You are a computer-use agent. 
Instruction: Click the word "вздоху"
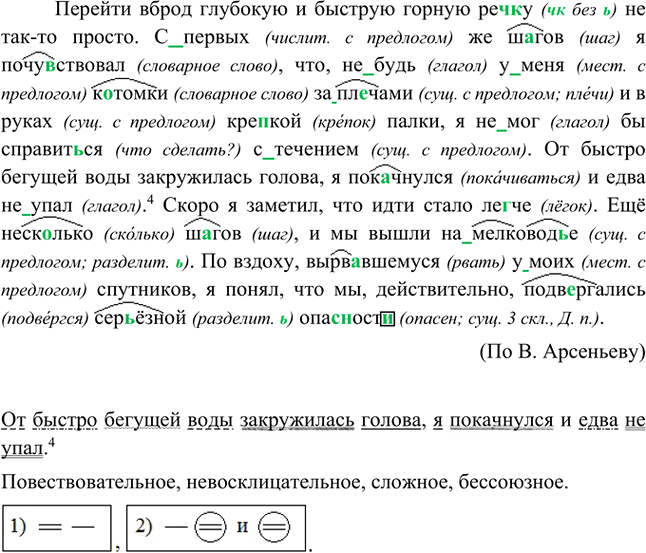(x=262, y=262)
